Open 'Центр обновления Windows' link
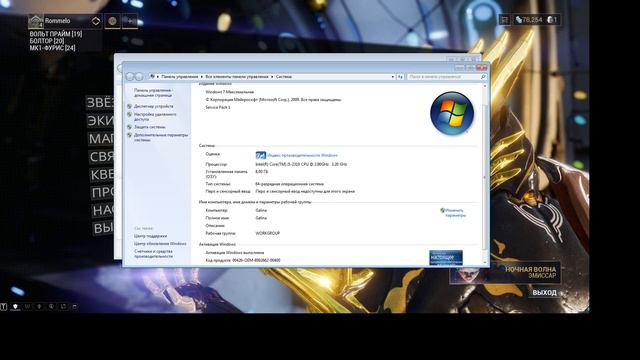This screenshot has width=640, height=360. (x=160, y=244)
